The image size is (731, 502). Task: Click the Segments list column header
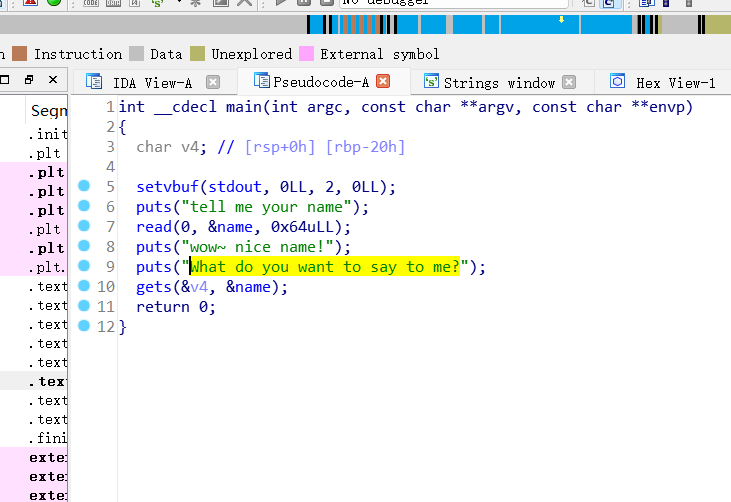point(47,111)
